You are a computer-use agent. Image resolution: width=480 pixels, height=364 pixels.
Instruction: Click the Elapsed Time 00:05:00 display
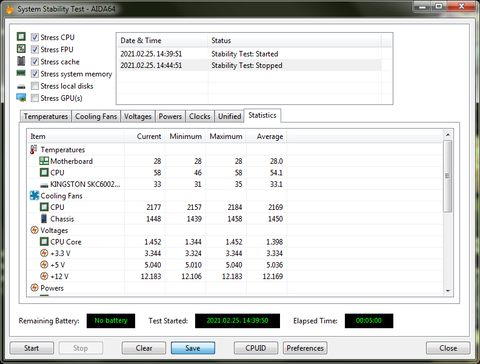pos(369,321)
